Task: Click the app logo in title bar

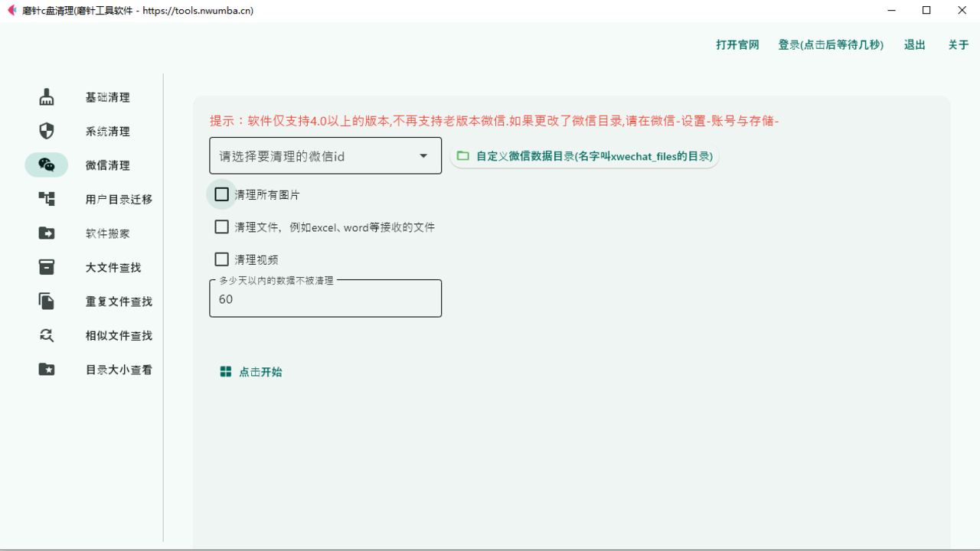Action: click(x=11, y=11)
